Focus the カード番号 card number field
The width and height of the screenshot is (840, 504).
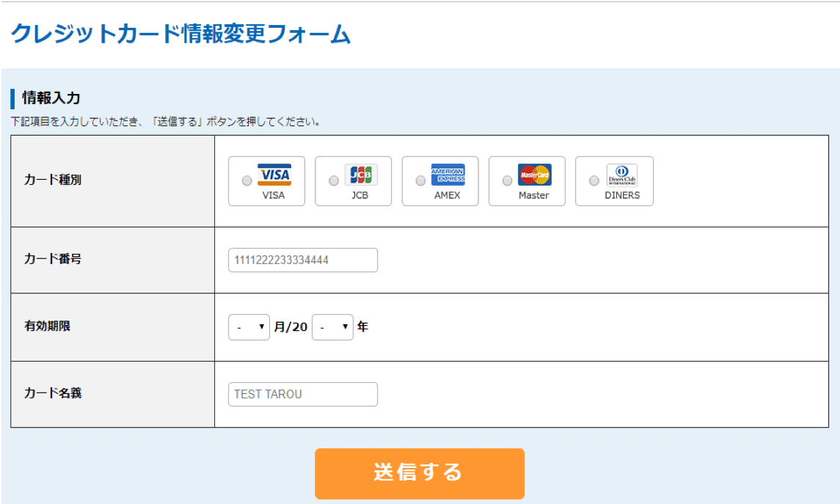302,260
